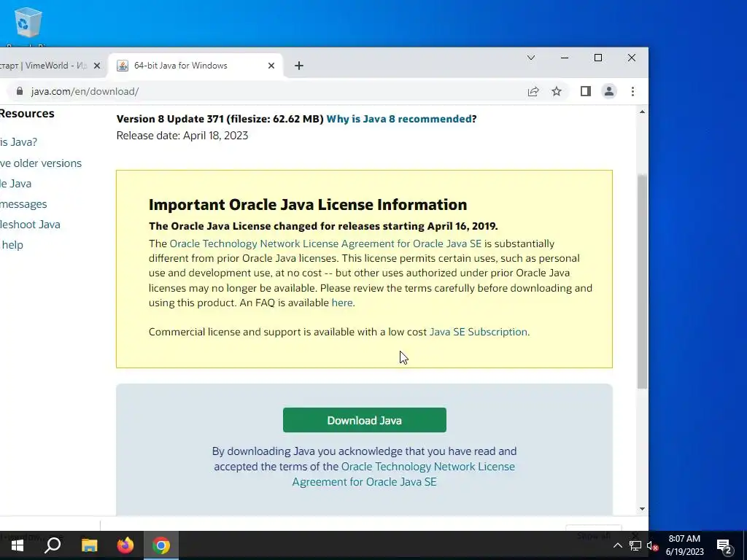Click the page scroll down arrow
This screenshot has width=747, height=560.
642,509
